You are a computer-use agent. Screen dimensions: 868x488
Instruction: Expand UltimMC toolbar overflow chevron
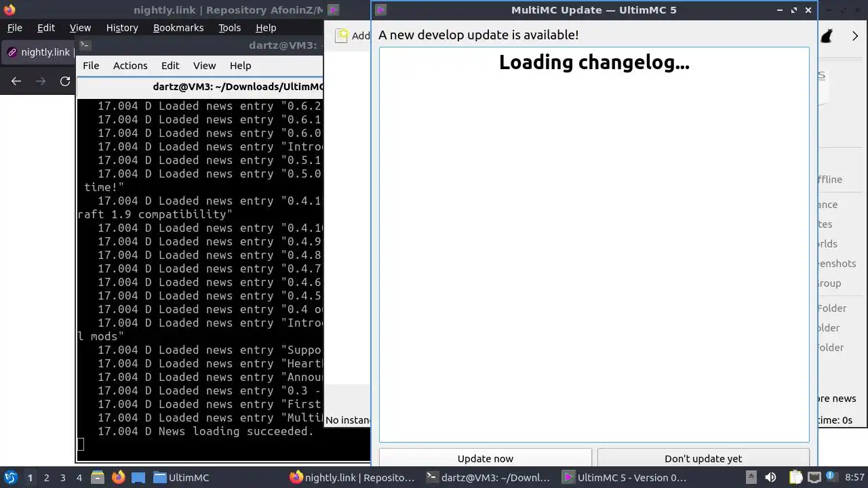pyautogui.click(x=854, y=36)
